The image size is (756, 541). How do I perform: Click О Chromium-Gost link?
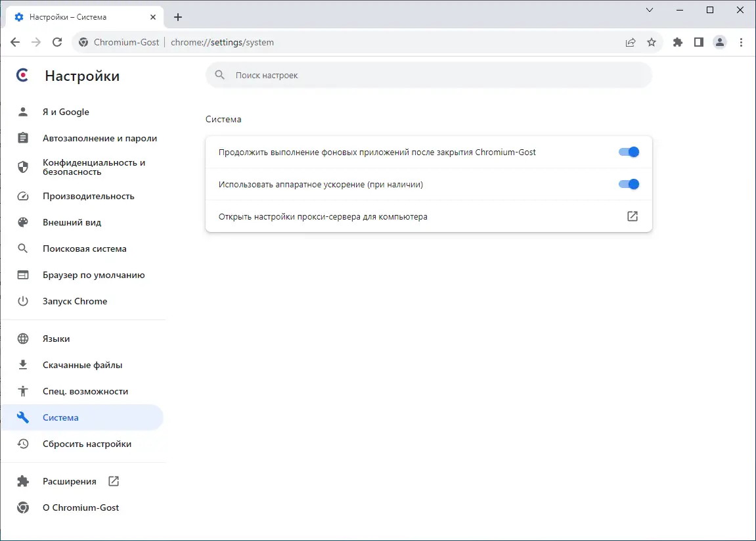[x=81, y=507]
